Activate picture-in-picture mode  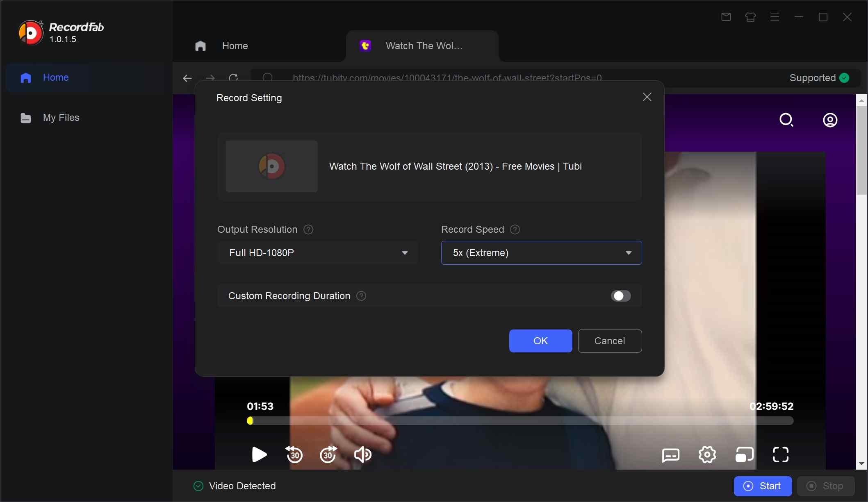(x=744, y=455)
